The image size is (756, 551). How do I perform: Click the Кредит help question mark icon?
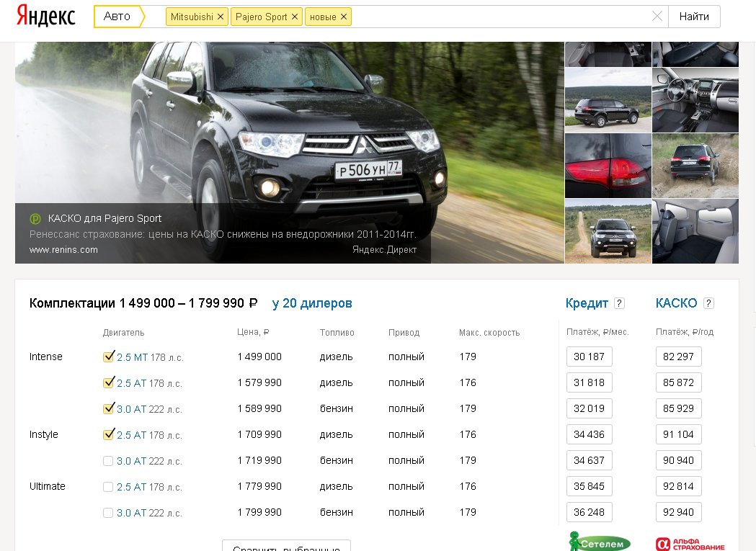point(620,303)
